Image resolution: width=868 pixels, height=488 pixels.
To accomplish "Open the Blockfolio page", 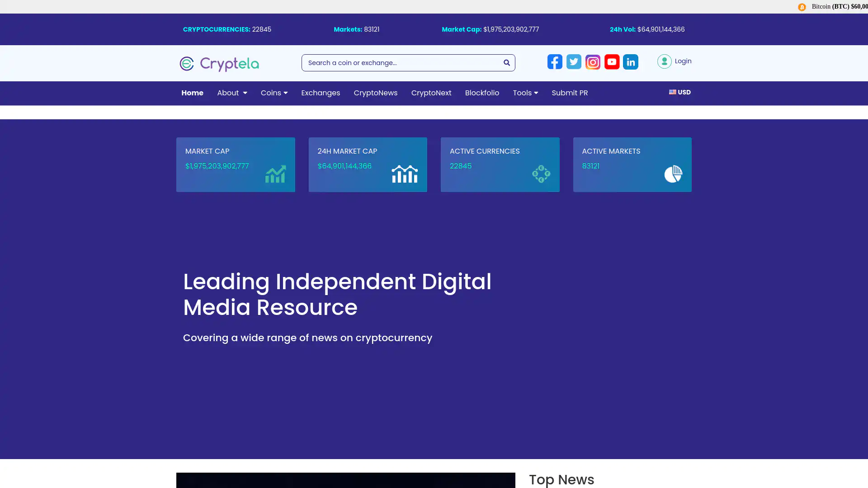I will tap(482, 93).
